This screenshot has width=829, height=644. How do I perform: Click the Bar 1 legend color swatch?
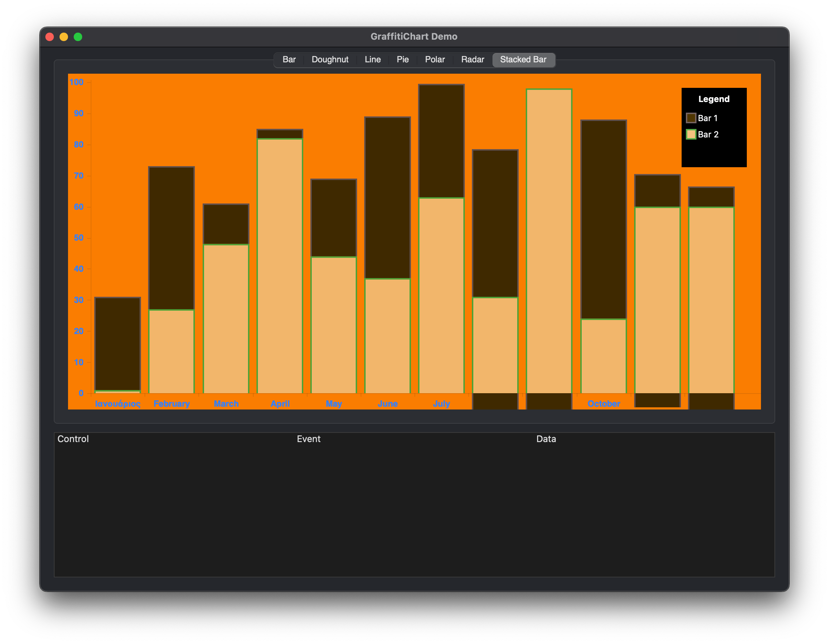691,118
